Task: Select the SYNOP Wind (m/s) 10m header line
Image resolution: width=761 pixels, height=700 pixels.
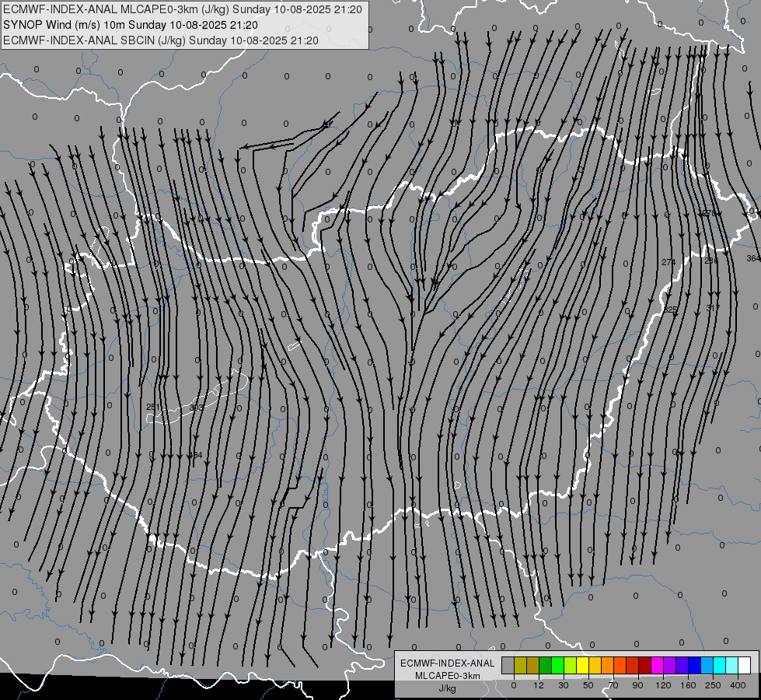Action: coord(131,25)
